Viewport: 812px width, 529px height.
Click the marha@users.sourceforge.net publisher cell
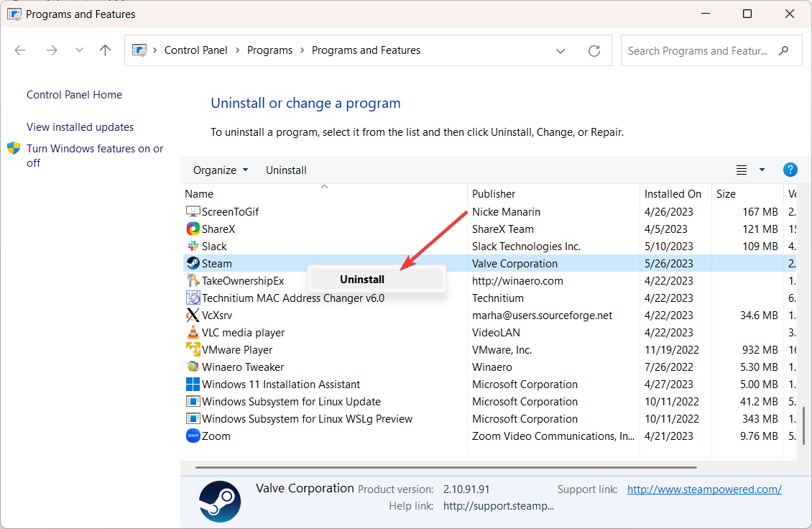tap(542, 315)
